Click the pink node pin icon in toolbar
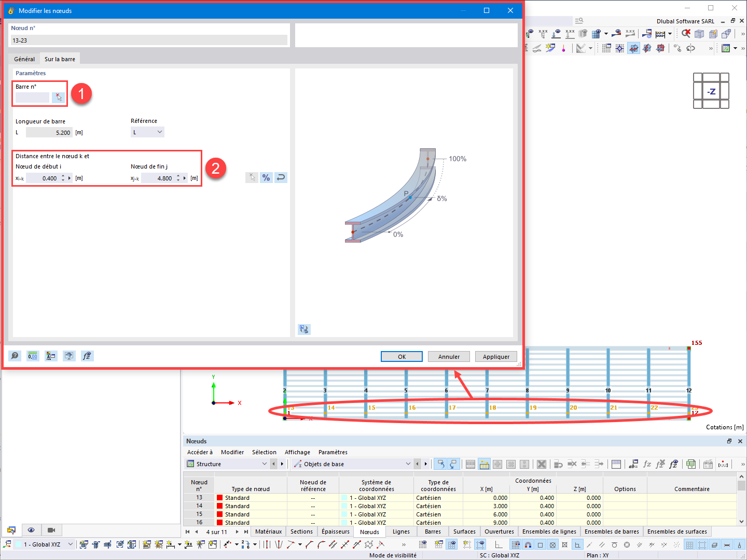This screenshot has width=747, height=560. [x=563, y=48]
